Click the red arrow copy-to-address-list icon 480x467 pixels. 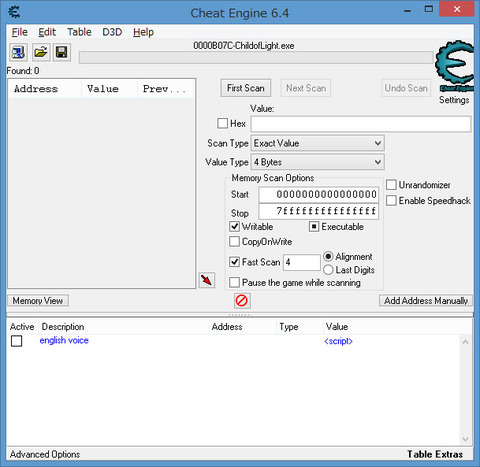tap(207, 280)
